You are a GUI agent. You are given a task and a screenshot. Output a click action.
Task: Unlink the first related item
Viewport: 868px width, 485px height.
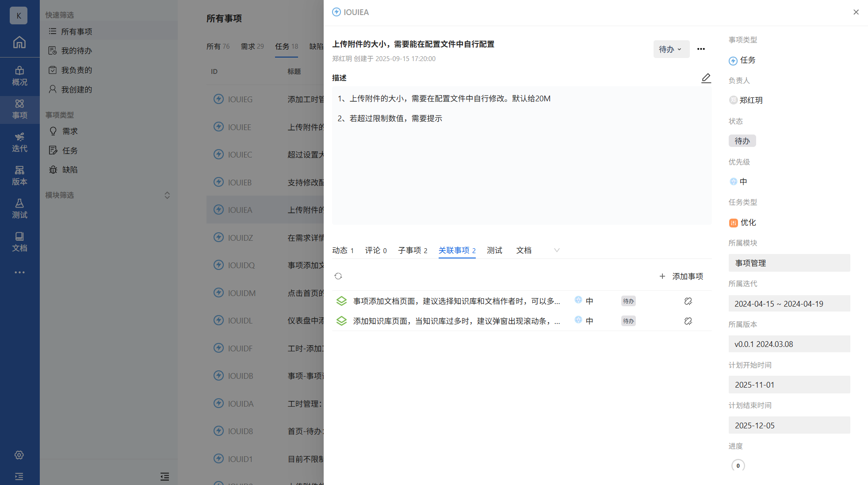click(688, 301)
